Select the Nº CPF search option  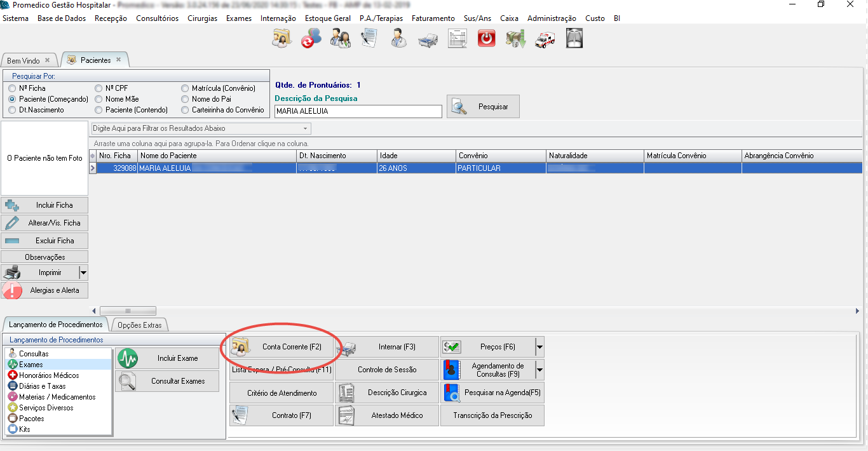(x=99, y=88)
